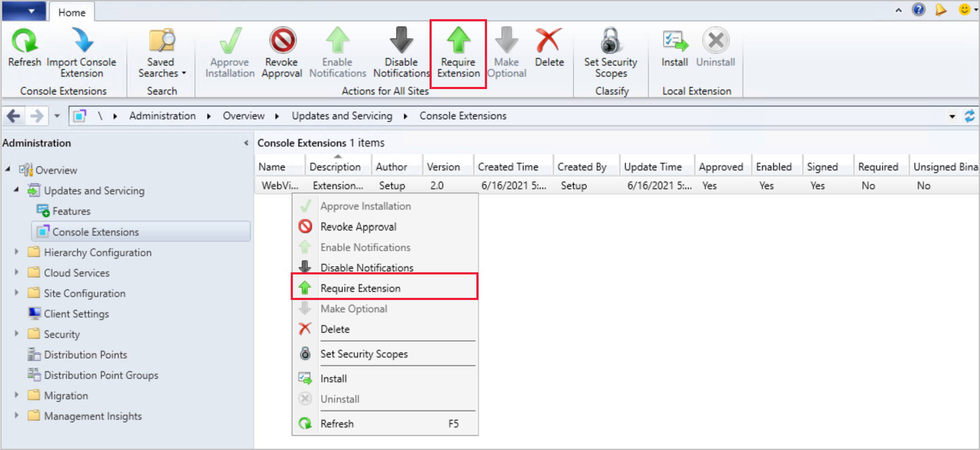
Task: Click the Refresh ribbon button
Action: [x=25, y=48]
